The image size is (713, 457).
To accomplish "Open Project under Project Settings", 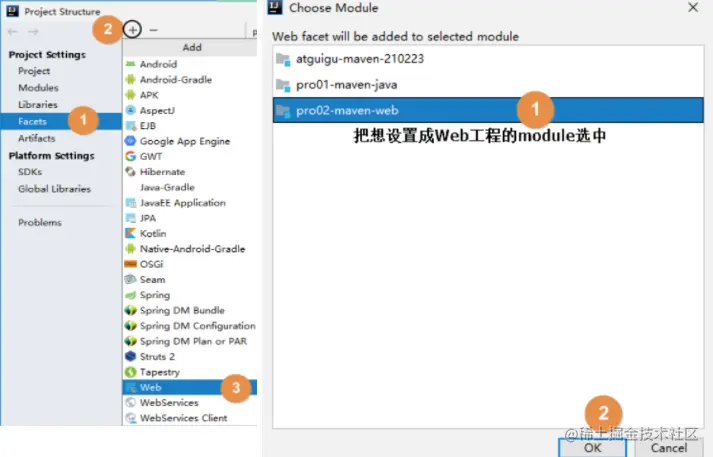I will click(34, 71).
